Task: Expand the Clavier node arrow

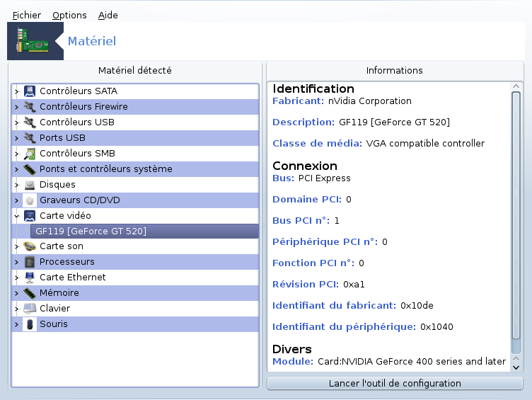Action: [17, 309]
